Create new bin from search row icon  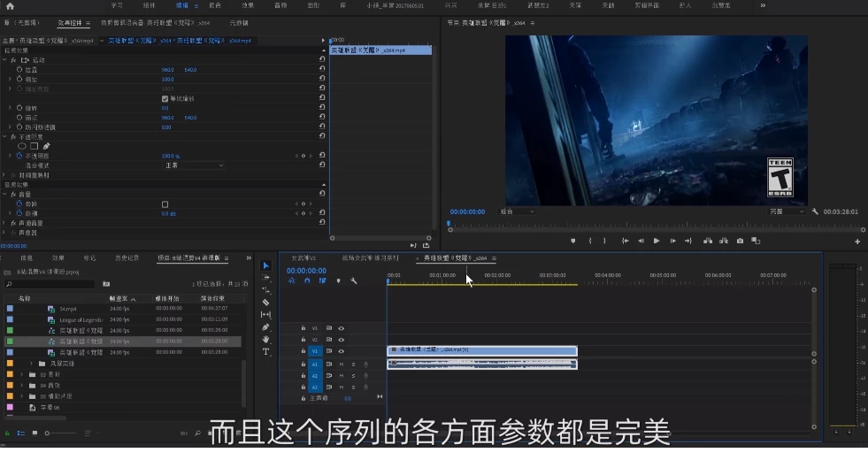tap(105, 284)
